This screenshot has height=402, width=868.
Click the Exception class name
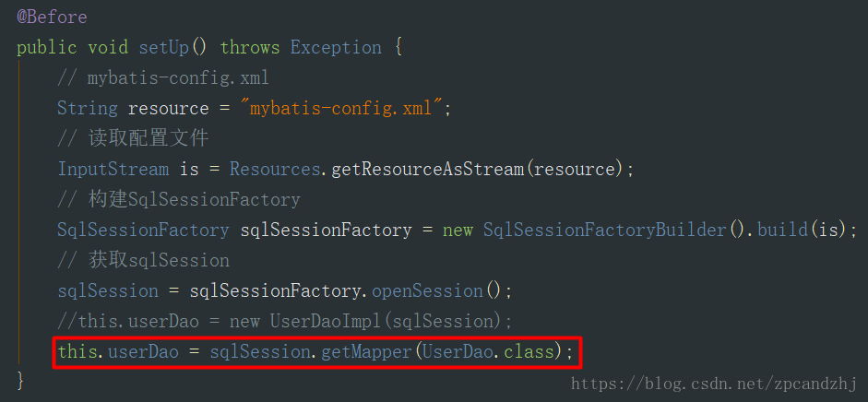[x=336, y=48]
